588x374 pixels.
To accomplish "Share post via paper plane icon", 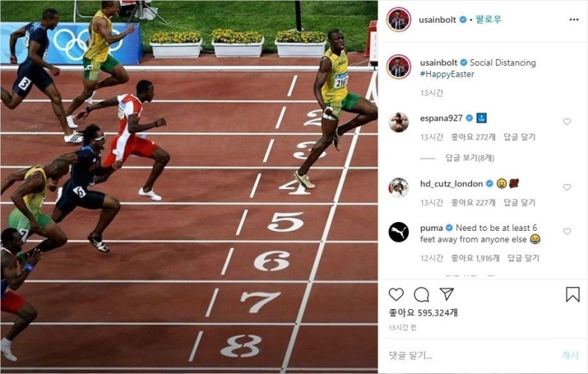I will (x=446, y=294).
